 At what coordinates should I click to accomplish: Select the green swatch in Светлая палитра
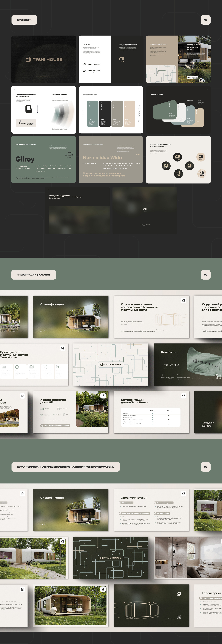[x=93, y=114]
